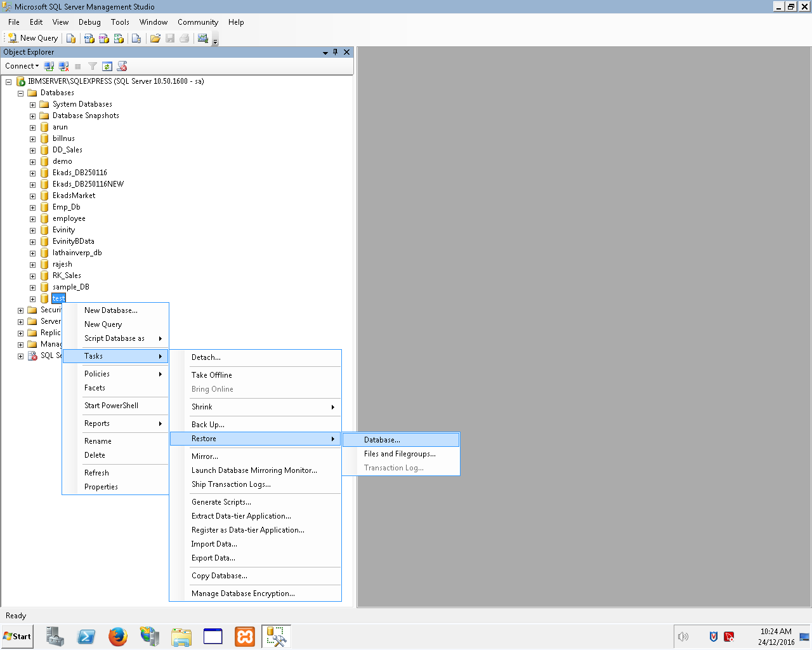Open the File menu
Screen dimensions: 812x650
pos(14,22)
